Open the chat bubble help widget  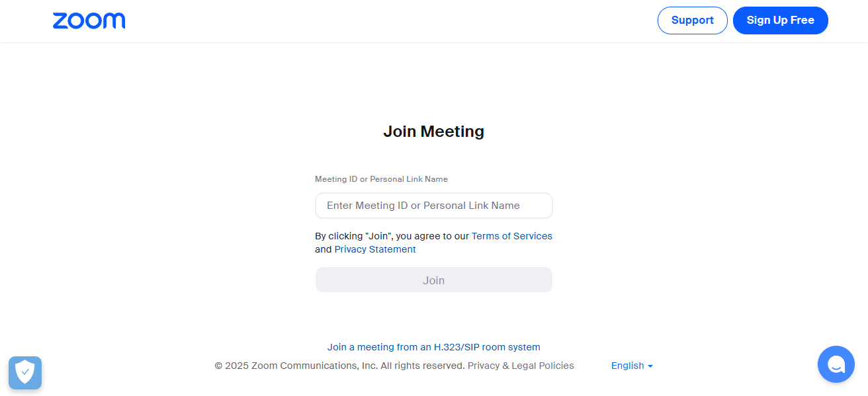click(x=836, y=364)
